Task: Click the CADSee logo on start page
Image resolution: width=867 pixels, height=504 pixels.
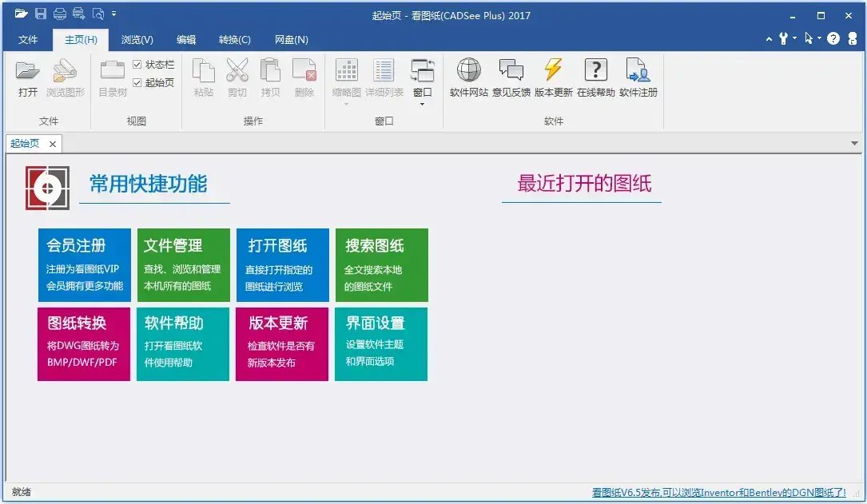Action: tap(48, 188)
